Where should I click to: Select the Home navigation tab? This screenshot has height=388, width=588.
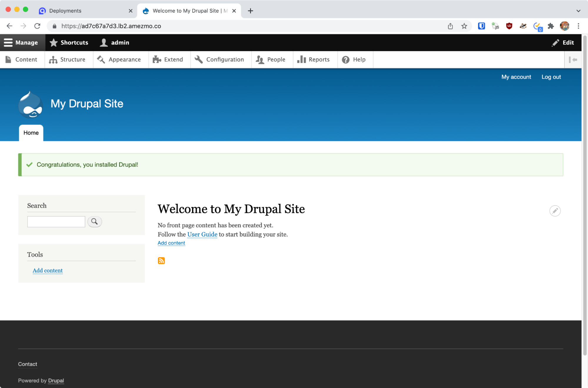click(x=31, y=133)
